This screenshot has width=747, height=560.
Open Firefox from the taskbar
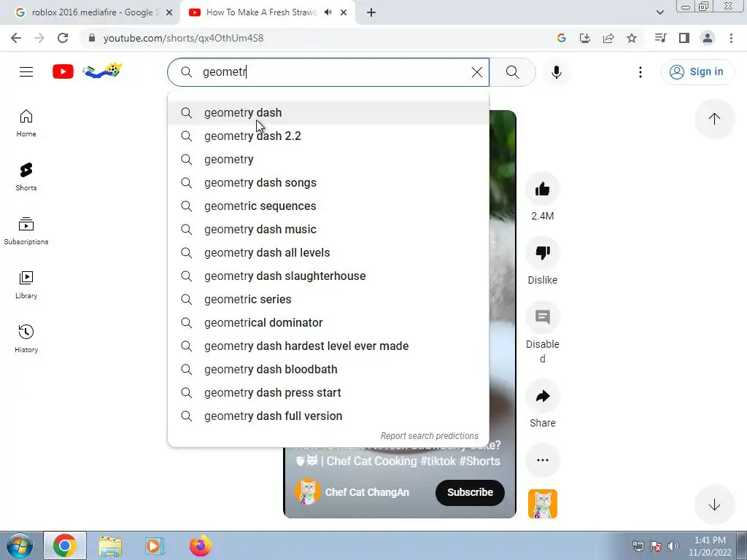click(200, 545)
